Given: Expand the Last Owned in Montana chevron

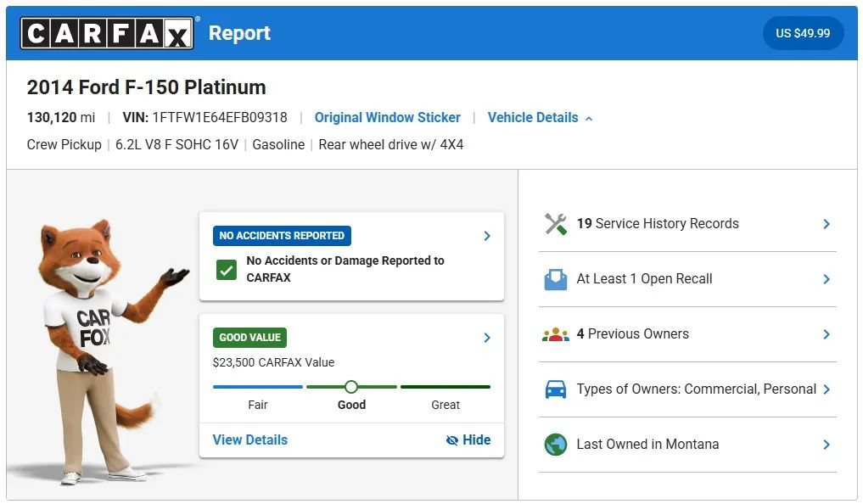Looking at the screenshot, I should tap(827, 444).
